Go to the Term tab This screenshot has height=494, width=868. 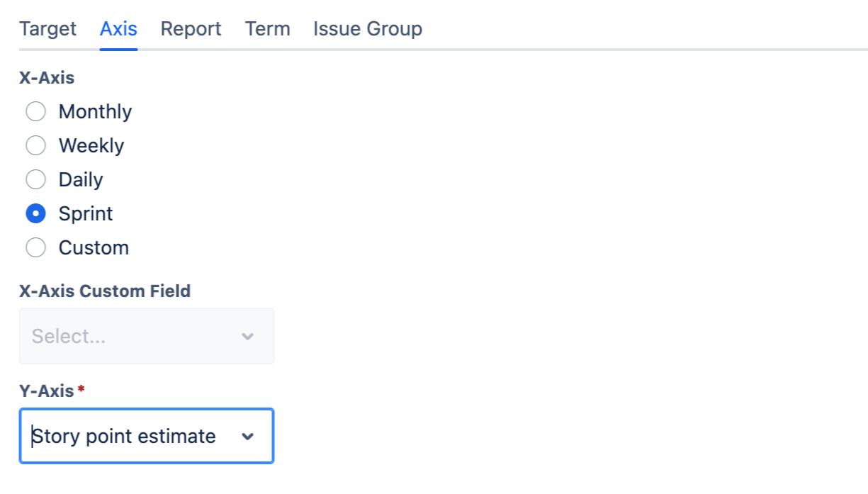267,29
